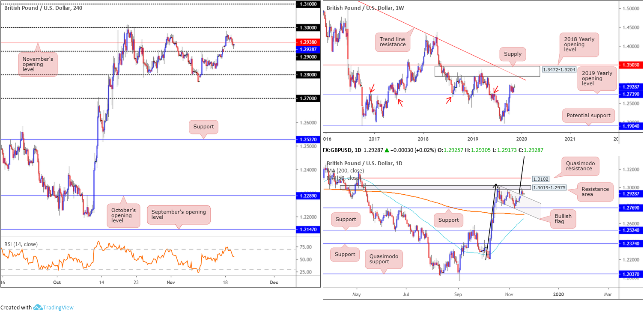Viewport: 644px width, 312px height.
Task: Click the 1.31000 price axis label
Action: 308,4
